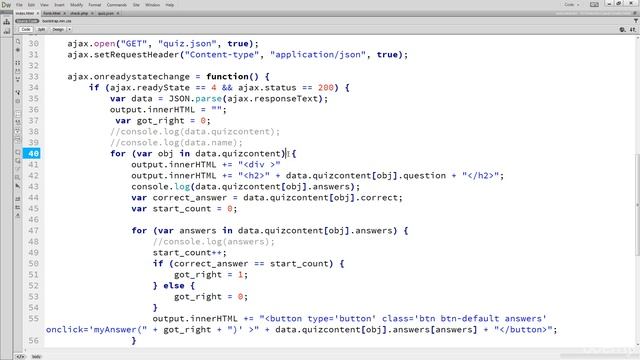Close the quiz.json tab

[118, 13]
